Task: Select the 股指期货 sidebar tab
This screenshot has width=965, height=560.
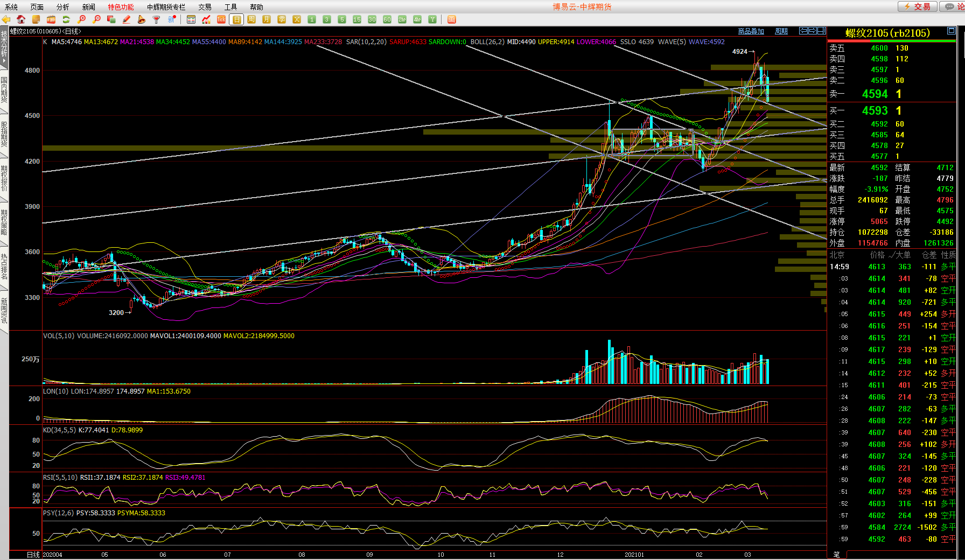Action: 4,134
